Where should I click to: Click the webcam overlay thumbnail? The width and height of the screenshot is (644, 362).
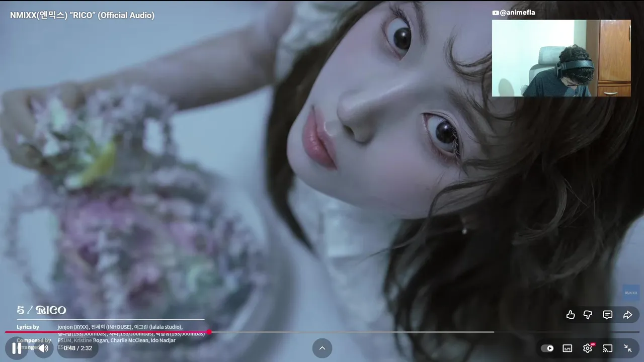(x=561, y=58)
